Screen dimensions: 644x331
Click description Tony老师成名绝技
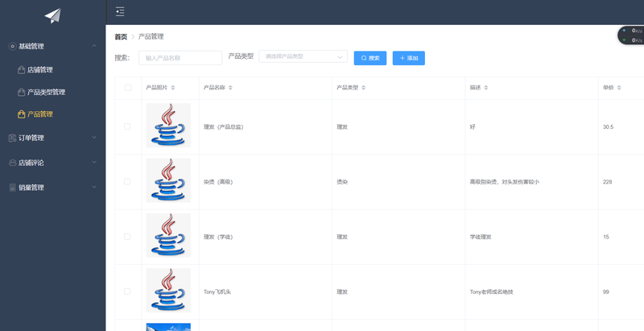[492, 292]
